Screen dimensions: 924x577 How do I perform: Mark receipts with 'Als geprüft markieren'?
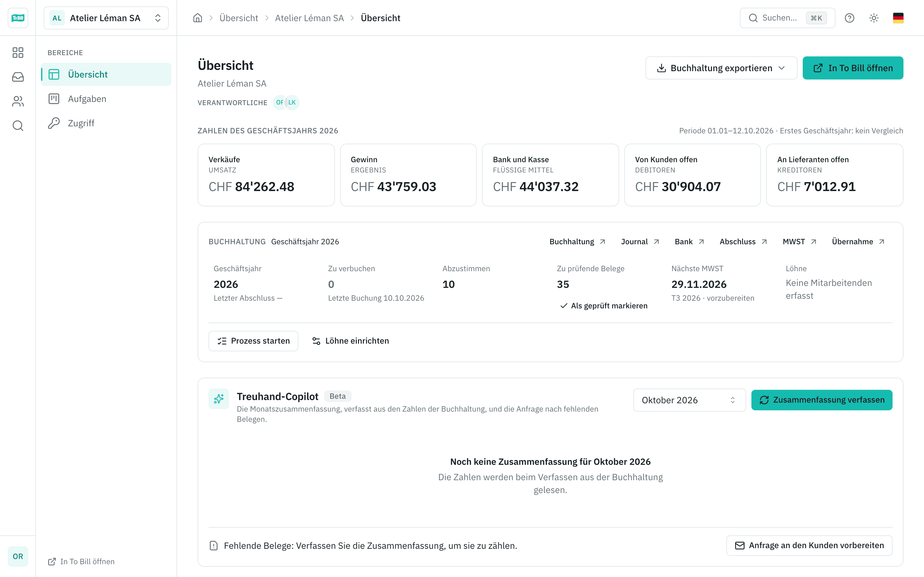tap(604, 306)
